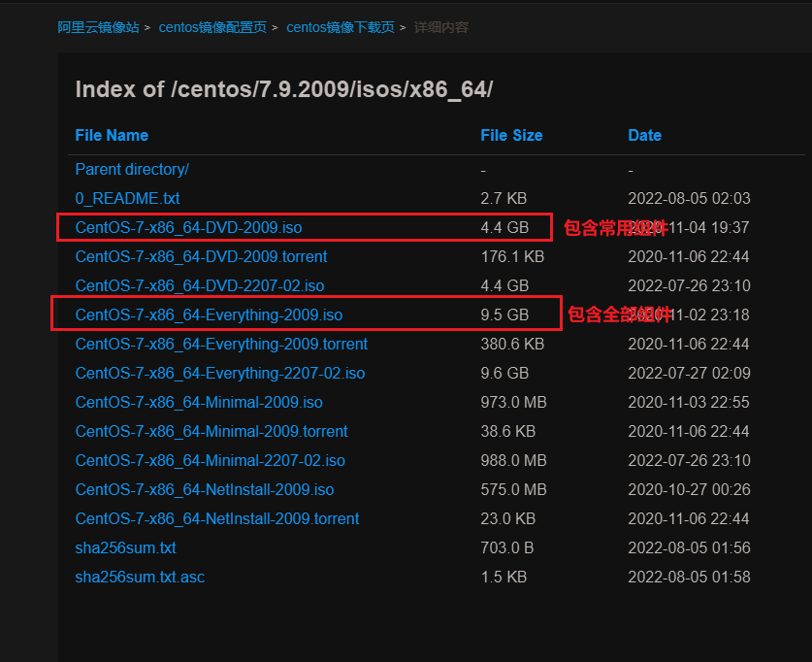Select the 9.6 GB size value
The image size is (812, 662).
point(504,373)
